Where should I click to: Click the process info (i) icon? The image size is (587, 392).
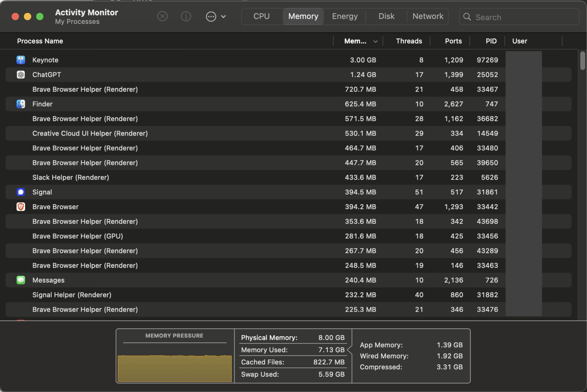pos(186,16)
